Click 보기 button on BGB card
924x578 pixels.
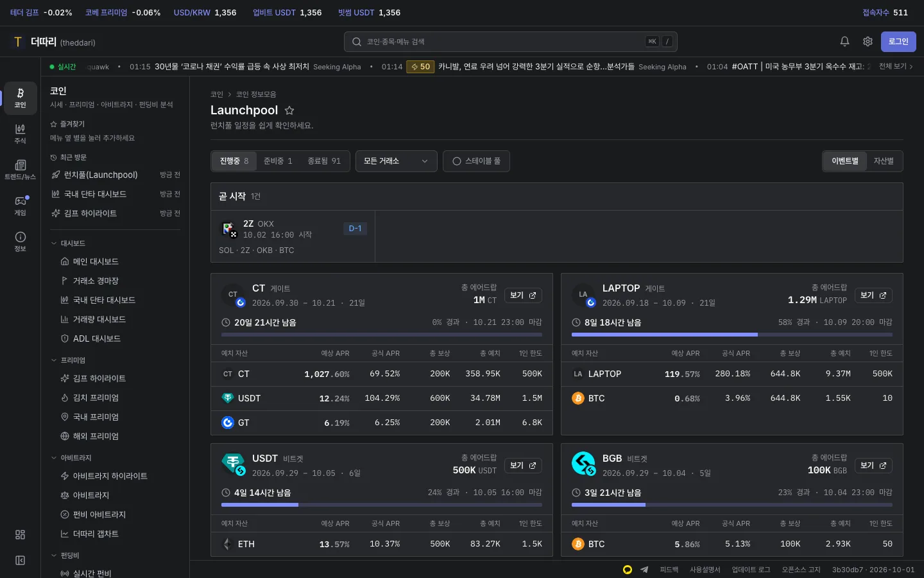[873, 466]
